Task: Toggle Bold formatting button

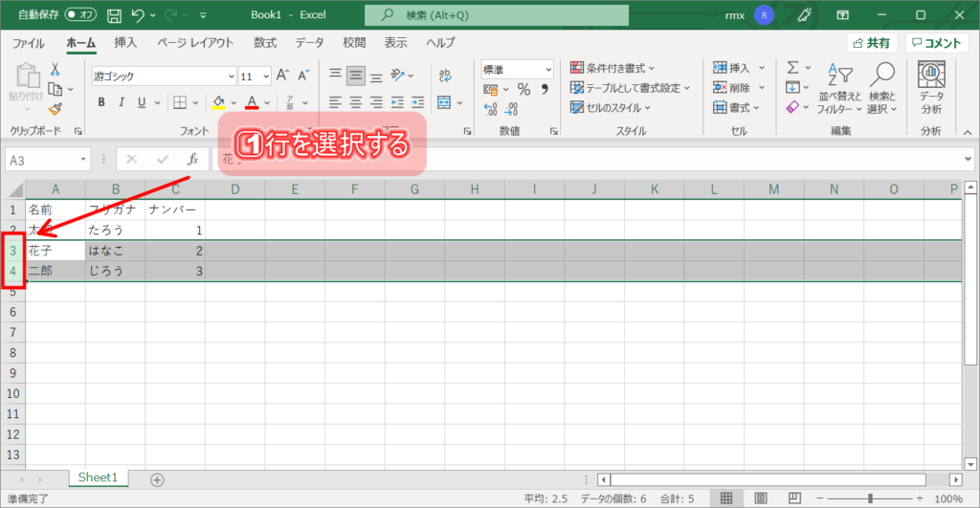Action: tap(100, 103)
